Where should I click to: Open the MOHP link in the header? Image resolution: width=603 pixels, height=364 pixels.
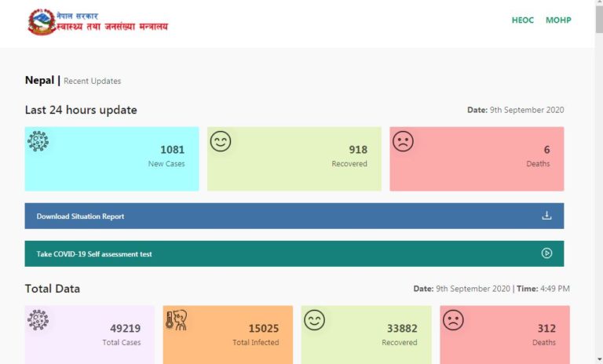(558, 20)
